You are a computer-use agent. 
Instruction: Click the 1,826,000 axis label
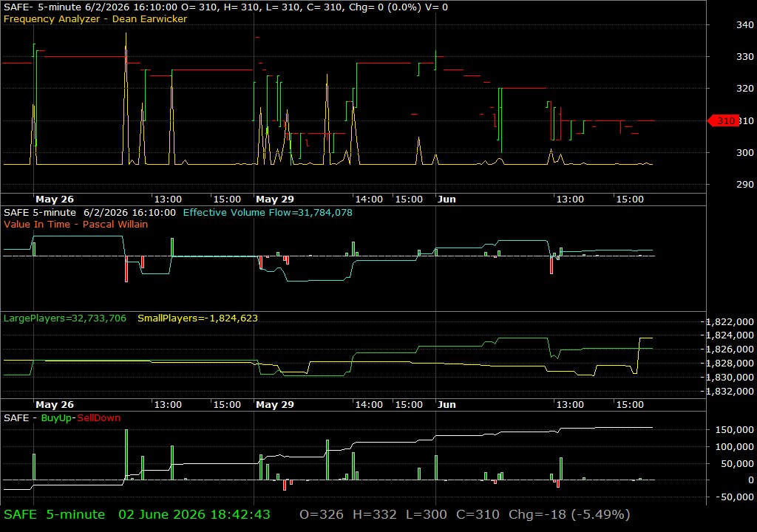click(x=730, y=349)
